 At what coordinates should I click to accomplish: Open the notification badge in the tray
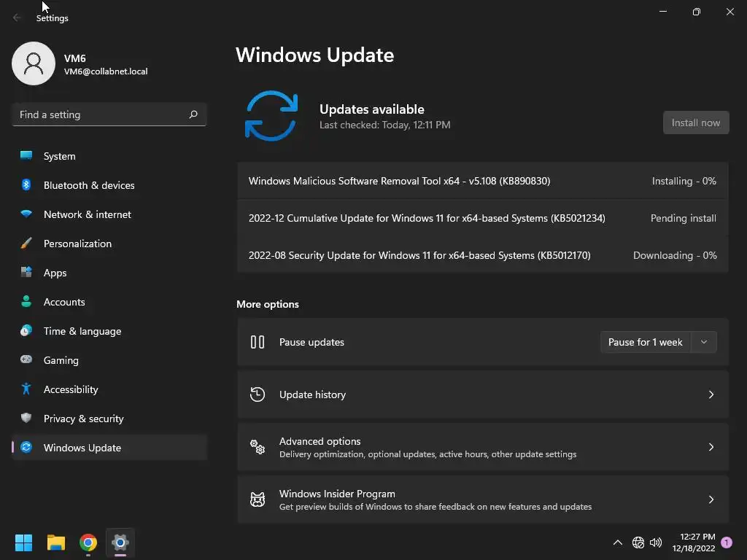click(727, 542)
